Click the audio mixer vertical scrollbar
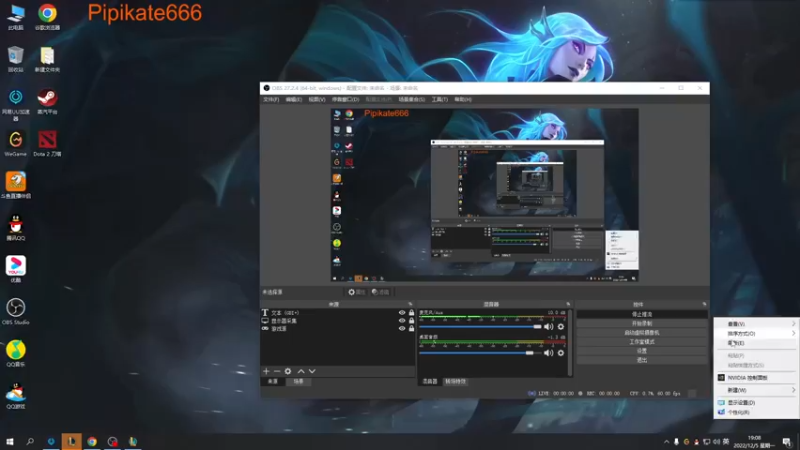This screenshot has width=800, height=450. pyautogui.click(x=570, y=342)
